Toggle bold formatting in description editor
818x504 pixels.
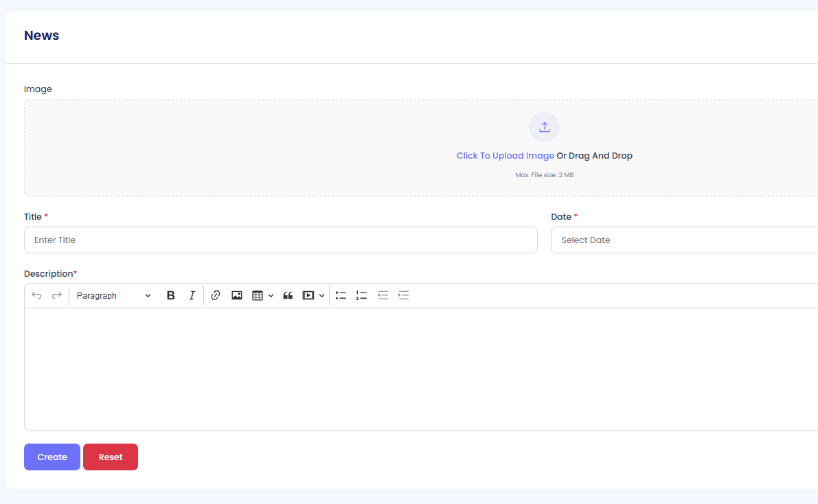point(171,295)
